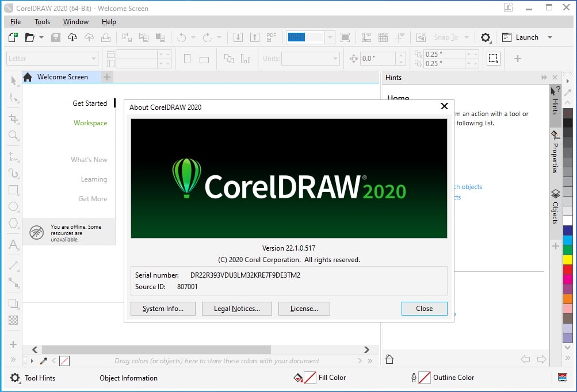The width and height of the screenshot is (577, 392).
Task: Select the Drop Shadow tool
Action: [14, 303]
